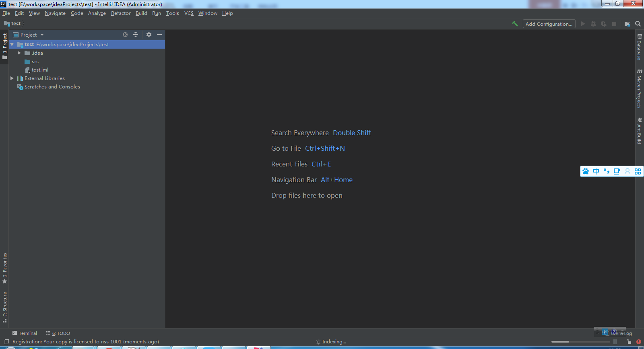Viewport: 644px width, 349px height.
Task: Expand the .idea folder arrow
Action: pos(19,53)
